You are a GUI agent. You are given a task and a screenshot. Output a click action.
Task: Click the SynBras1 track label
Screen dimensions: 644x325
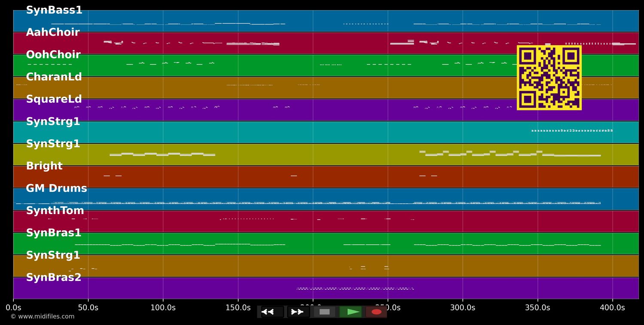54,233
